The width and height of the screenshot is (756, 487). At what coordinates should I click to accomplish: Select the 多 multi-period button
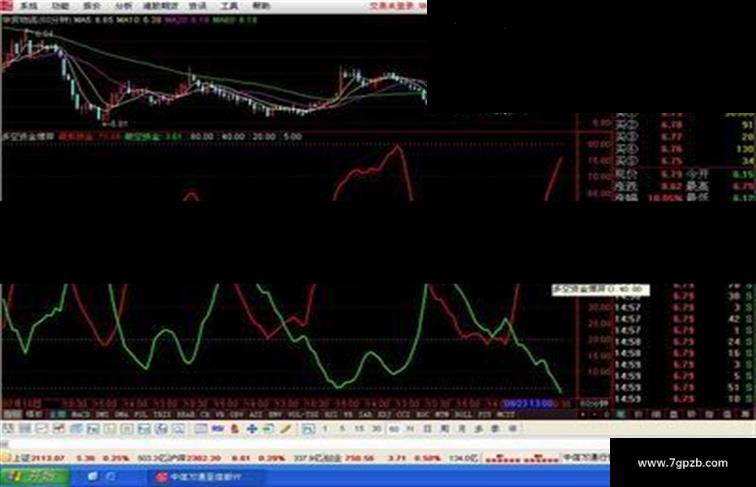478,429
